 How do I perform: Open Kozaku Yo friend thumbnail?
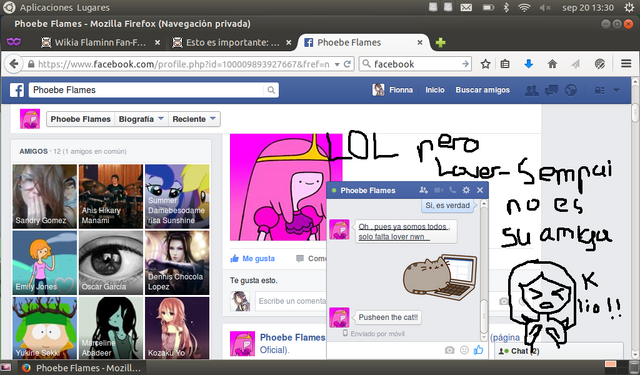click(177, 328)
